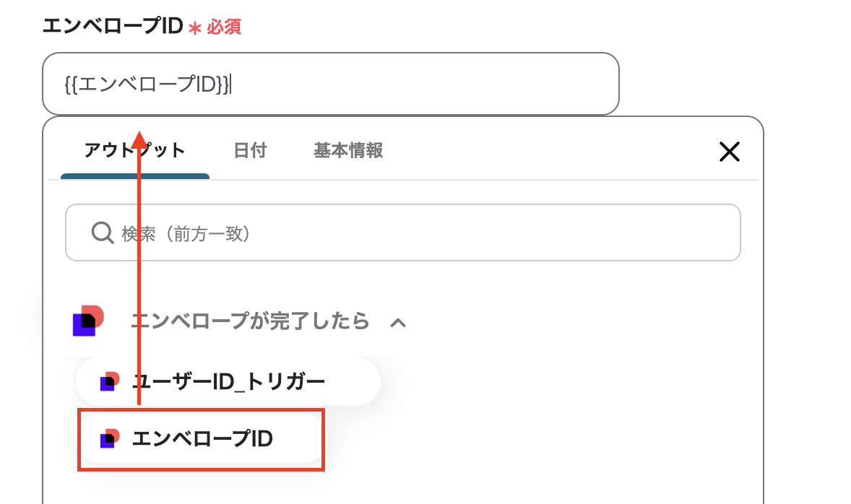Choose the ユーザーID_トリガー output item

tap(228, 381)
